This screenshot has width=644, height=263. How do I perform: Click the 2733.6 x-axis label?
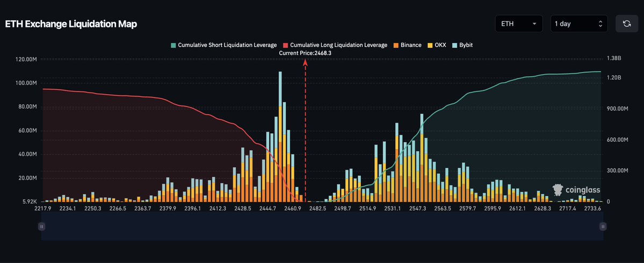pos(592,208)
